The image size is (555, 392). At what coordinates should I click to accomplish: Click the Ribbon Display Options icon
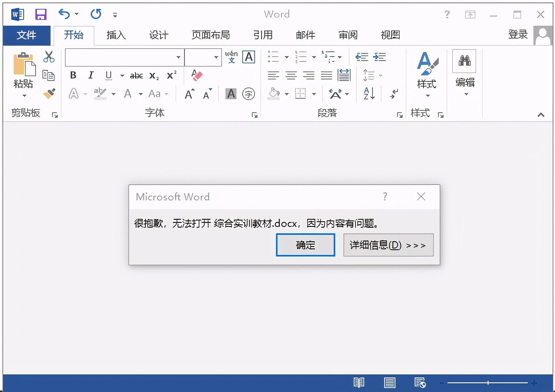pos(470,15)
